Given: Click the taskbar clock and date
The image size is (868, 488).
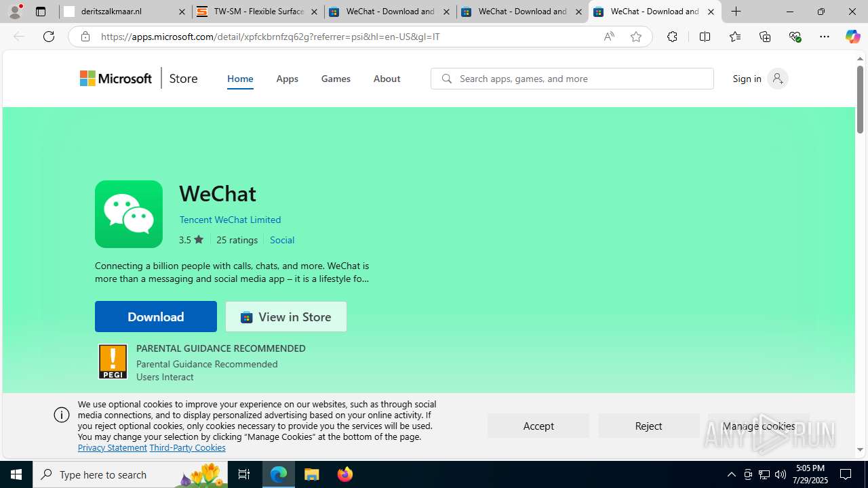Looking at the screenshot, I should (810, 474).
